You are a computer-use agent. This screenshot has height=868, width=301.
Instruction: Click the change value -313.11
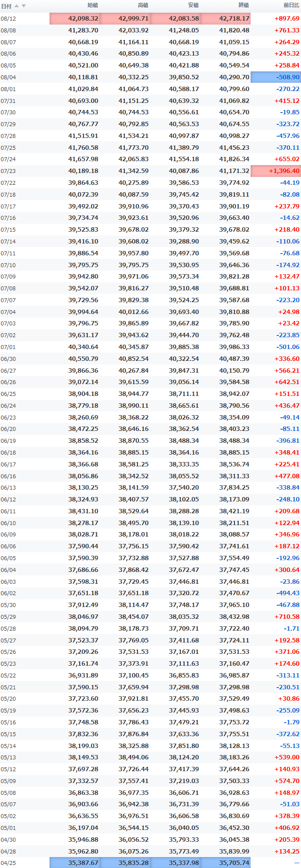tap(288, 675)
